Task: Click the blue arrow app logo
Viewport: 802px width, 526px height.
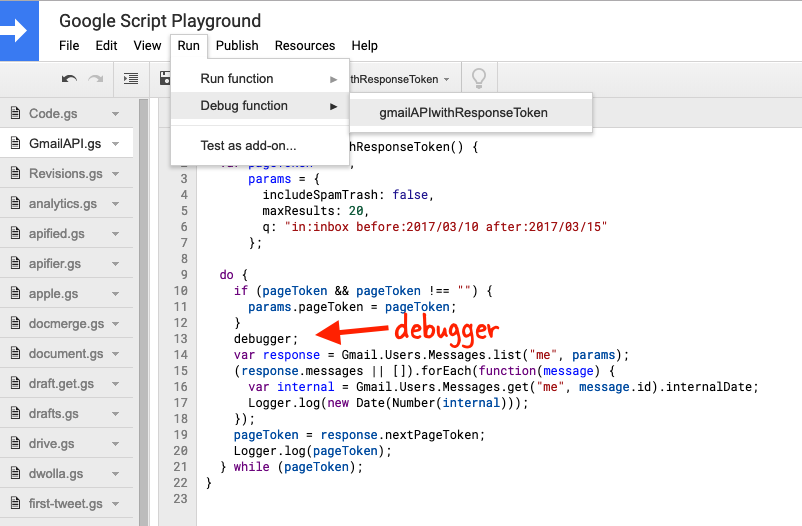Action: coord(19,31)
